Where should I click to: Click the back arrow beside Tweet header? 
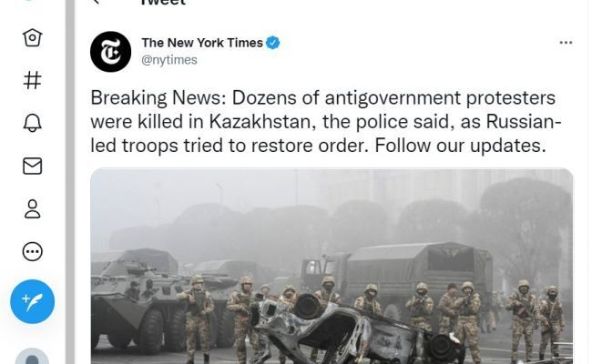click(x=97, y=2)
